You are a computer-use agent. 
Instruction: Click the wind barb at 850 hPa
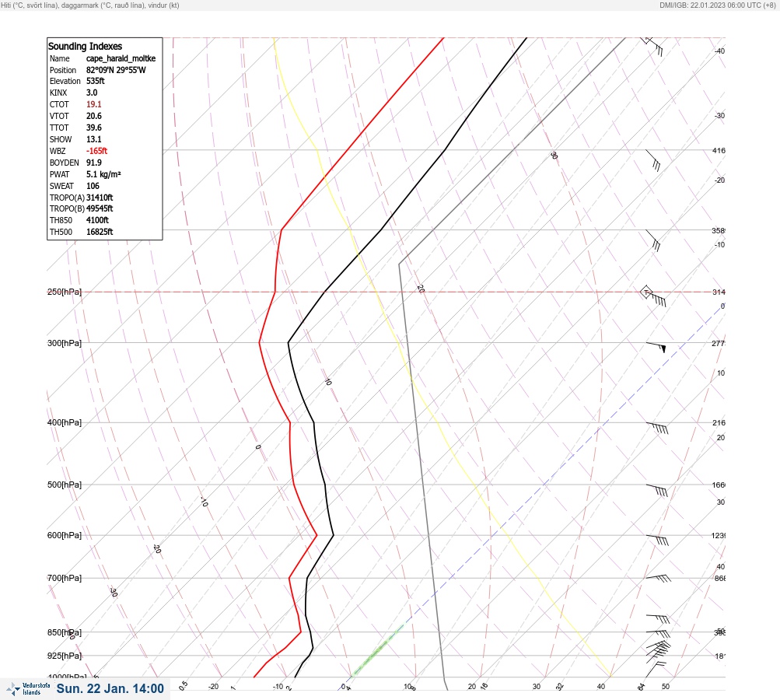tap(658, 633)
